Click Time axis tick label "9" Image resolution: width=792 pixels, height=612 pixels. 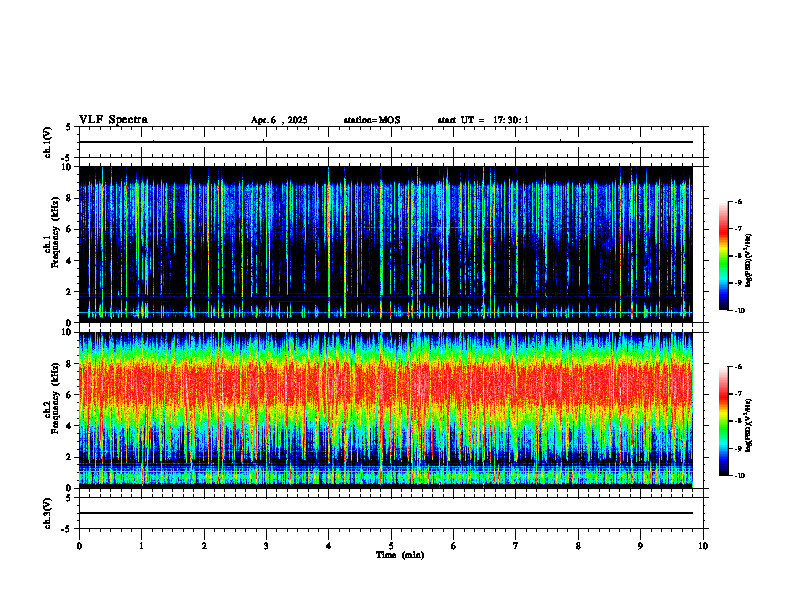[640, 546]
